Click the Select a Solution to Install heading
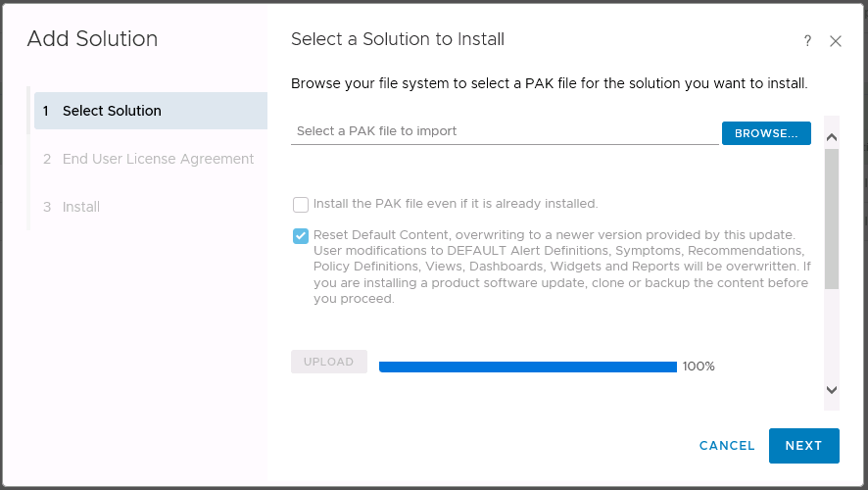The image size is (868, 490). pyautogui.click(x=398, y=39)
